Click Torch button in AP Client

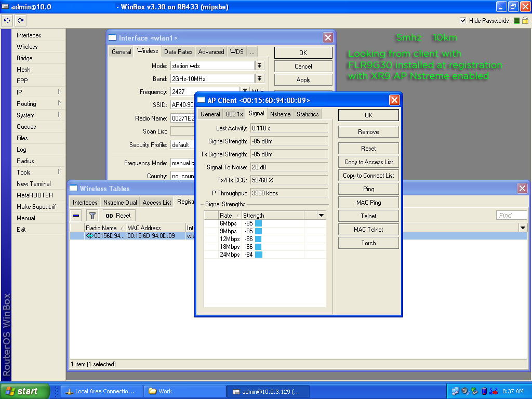click(x=368, y=243)
